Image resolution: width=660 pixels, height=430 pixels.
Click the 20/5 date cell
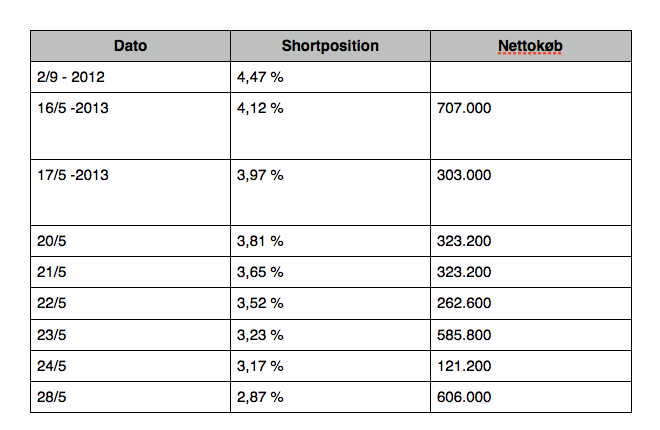click(x=130, y=241)
